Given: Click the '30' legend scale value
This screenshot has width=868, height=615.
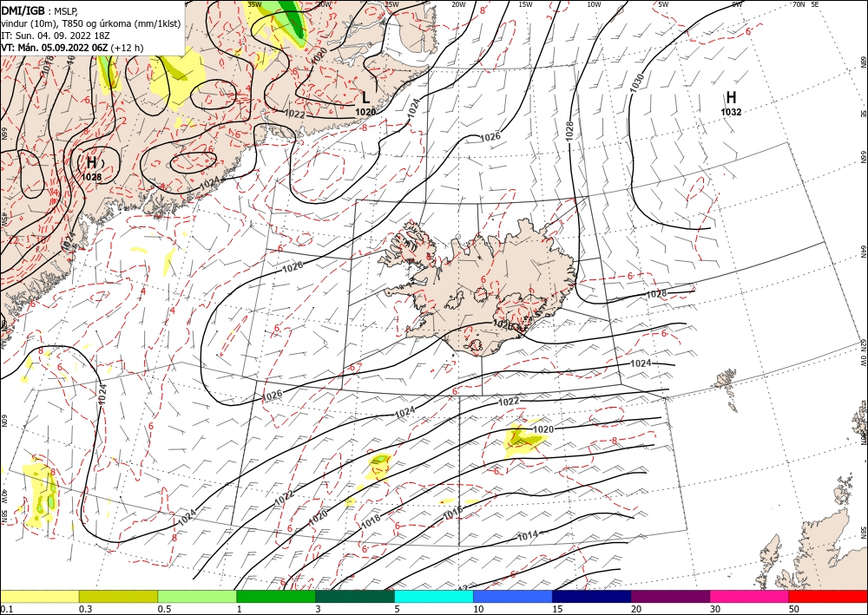Looking at the screenshot, I should click(x=715, y=609).
